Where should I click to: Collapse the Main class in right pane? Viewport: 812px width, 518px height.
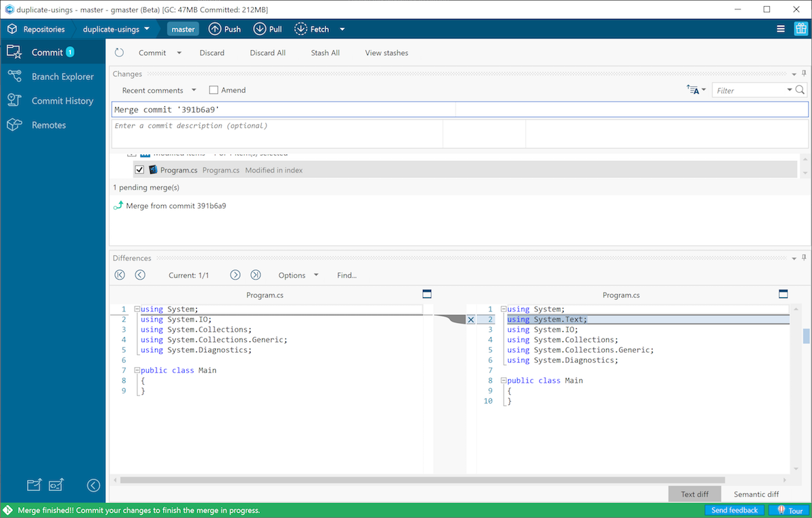click(x=504, y=381)
